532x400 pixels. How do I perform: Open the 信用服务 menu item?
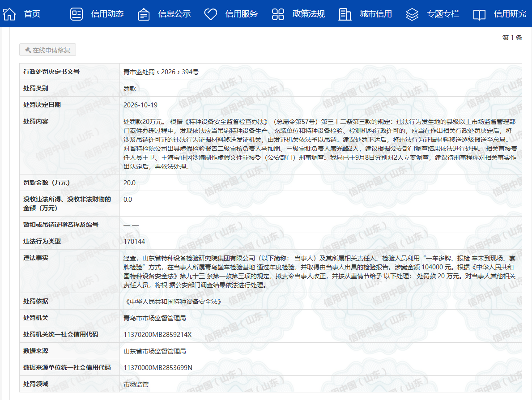pyautogui.click(x=242, y=14)
